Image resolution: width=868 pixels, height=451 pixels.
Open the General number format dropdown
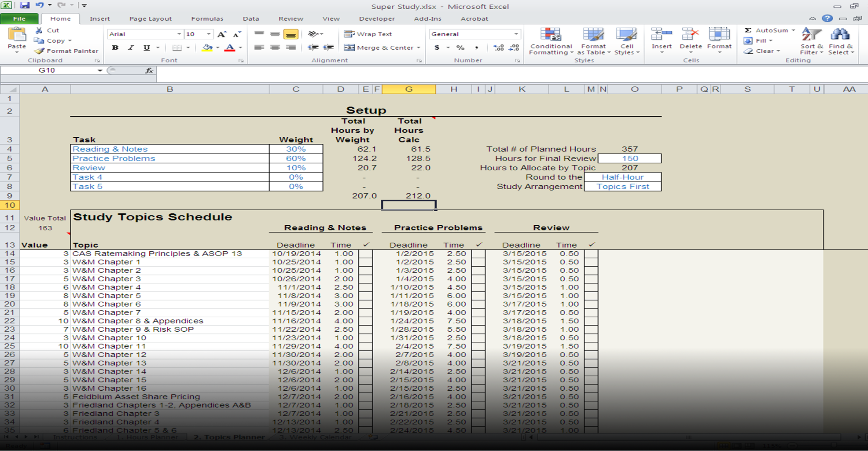click(x=516, y=34)
